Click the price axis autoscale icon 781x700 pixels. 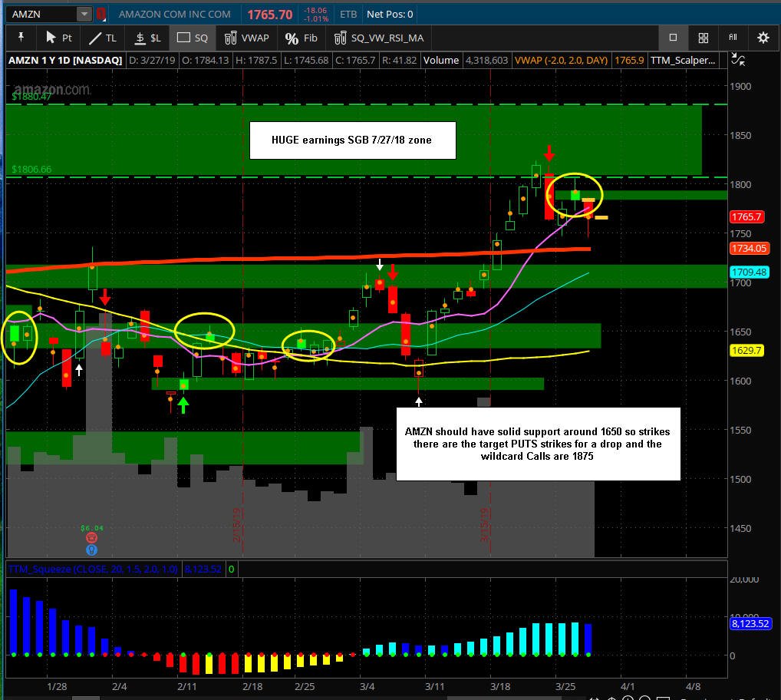pyautogui.click(x=738, y=61)
